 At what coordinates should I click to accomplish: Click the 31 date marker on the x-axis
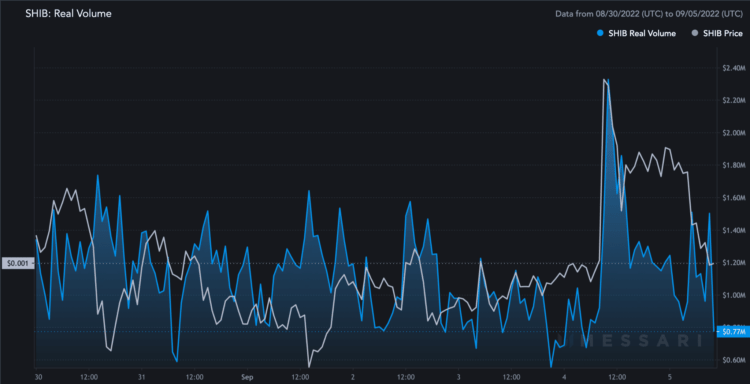pyautogui.click(x=142, y=376)
